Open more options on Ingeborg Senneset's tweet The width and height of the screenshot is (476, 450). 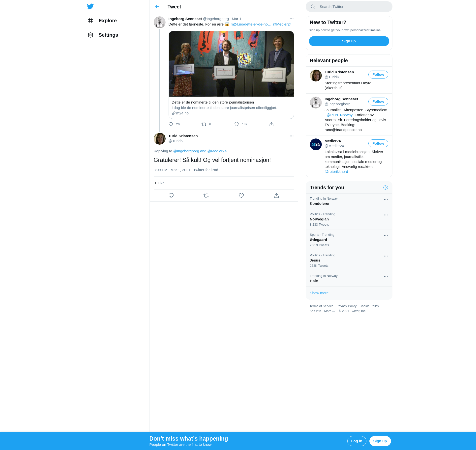coord(292,19)
